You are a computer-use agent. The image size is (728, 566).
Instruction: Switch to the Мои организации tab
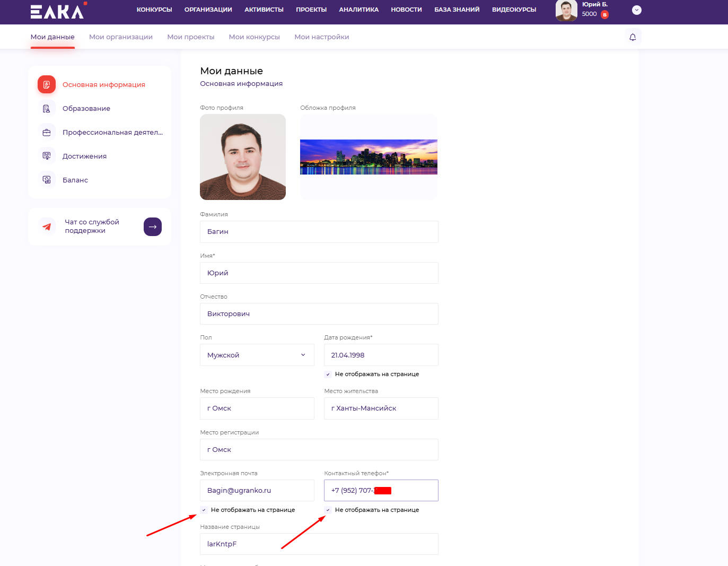coord(121,37)
